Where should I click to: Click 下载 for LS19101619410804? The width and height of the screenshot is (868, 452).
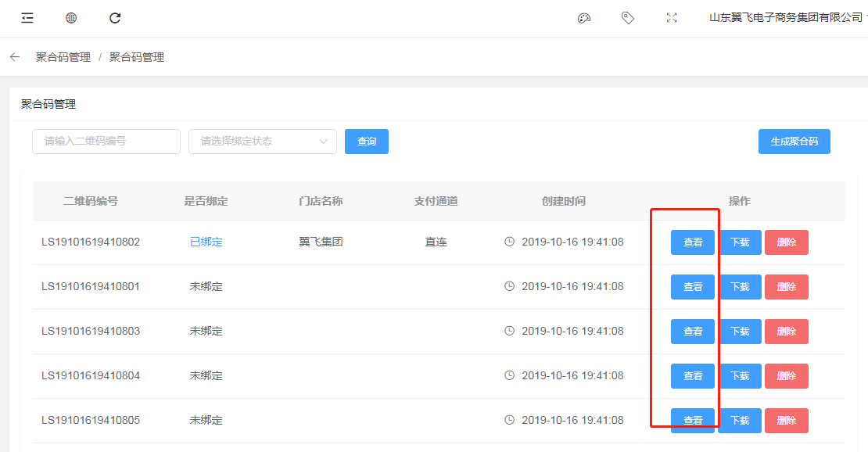point(740,376)
